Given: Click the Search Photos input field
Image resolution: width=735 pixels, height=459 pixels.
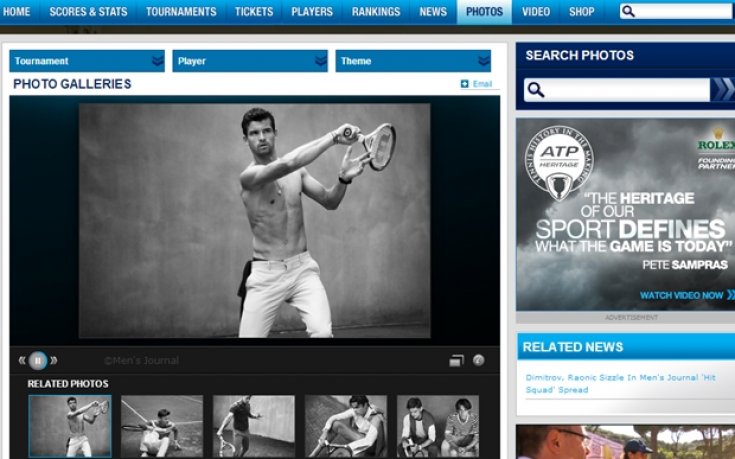Looking at the screenshot, I should click(x=616, y=90).
